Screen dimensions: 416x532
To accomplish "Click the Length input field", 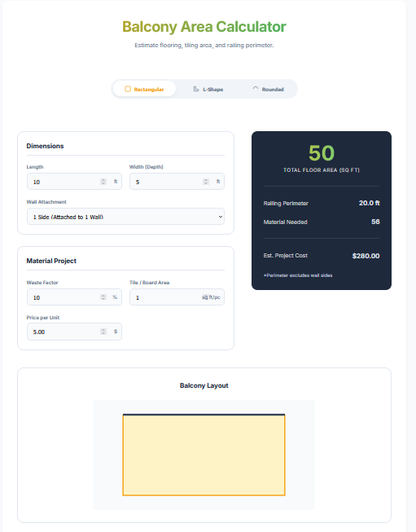I will point(74,182).
